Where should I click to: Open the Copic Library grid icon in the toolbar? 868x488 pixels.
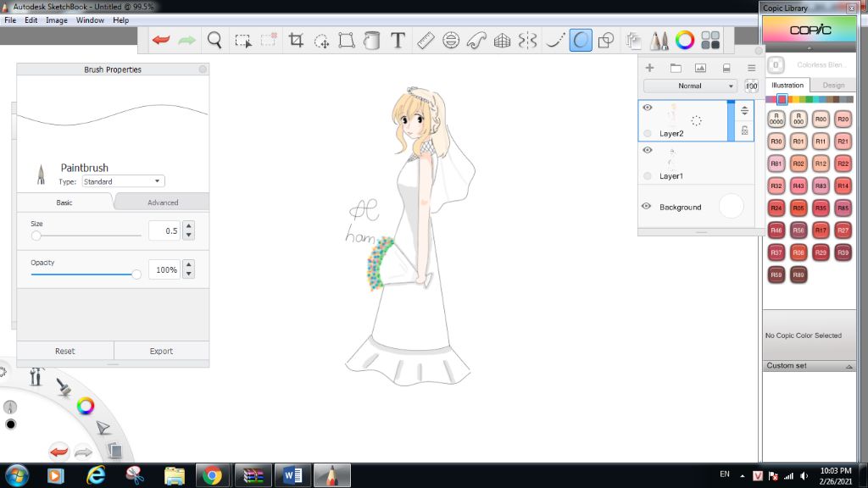710,40
